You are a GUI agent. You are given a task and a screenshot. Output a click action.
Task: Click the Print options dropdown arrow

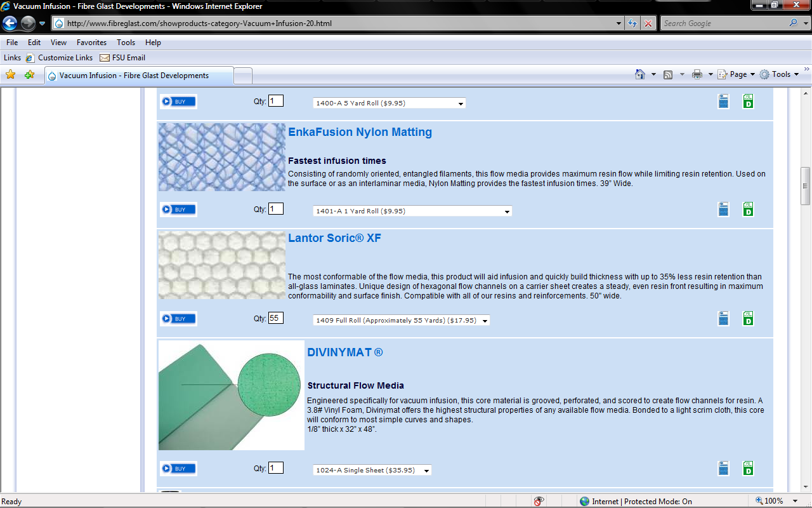(x=710, y=74)
